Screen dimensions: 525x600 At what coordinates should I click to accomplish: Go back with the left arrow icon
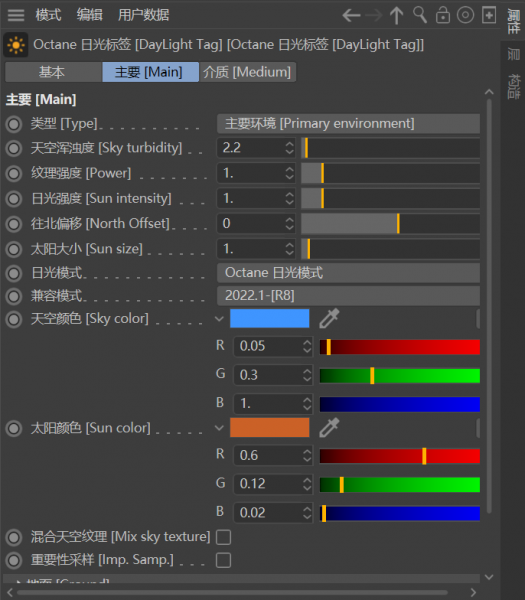pos(351,16)
